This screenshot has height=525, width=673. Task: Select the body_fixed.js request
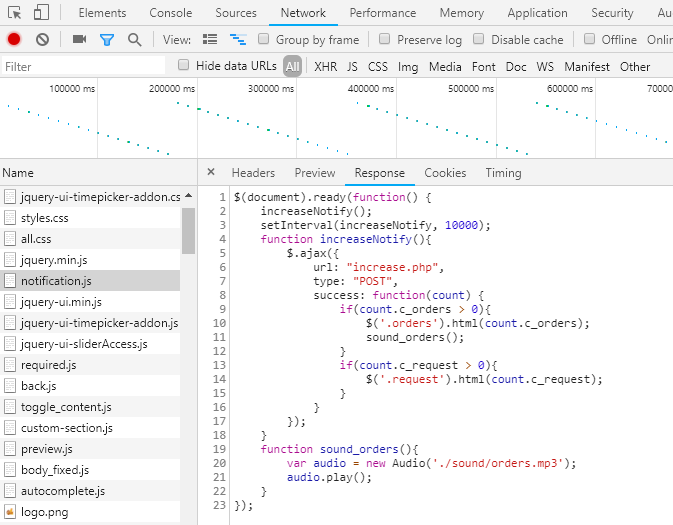click(x=90, y=470)
